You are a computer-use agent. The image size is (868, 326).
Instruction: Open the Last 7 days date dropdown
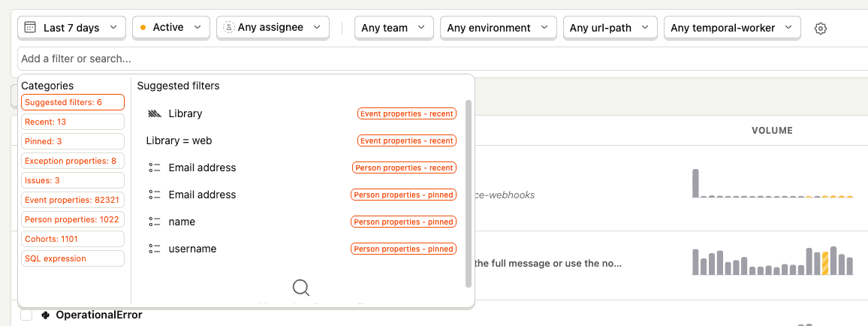pyautogui.click(x=72, y=27)
